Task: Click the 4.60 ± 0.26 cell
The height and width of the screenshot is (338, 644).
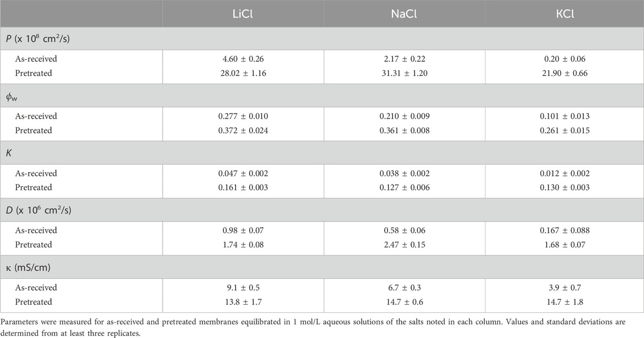Action: tap(243, 58)
